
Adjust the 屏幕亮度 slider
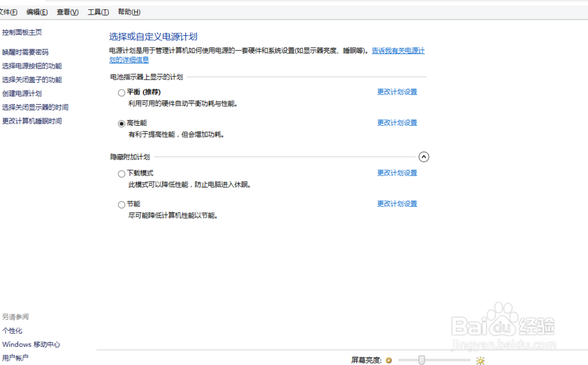(421, 360)
